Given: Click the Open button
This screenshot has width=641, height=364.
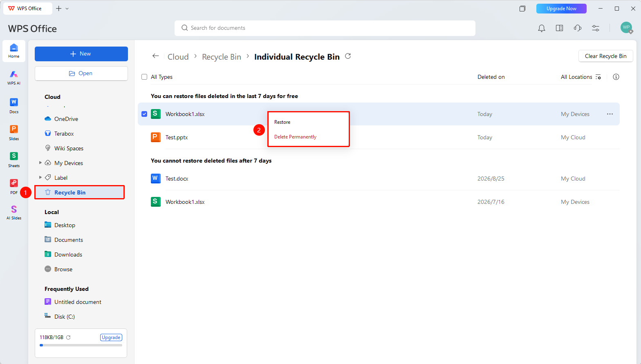Looking at the screenshot, I should coord(81,74).
